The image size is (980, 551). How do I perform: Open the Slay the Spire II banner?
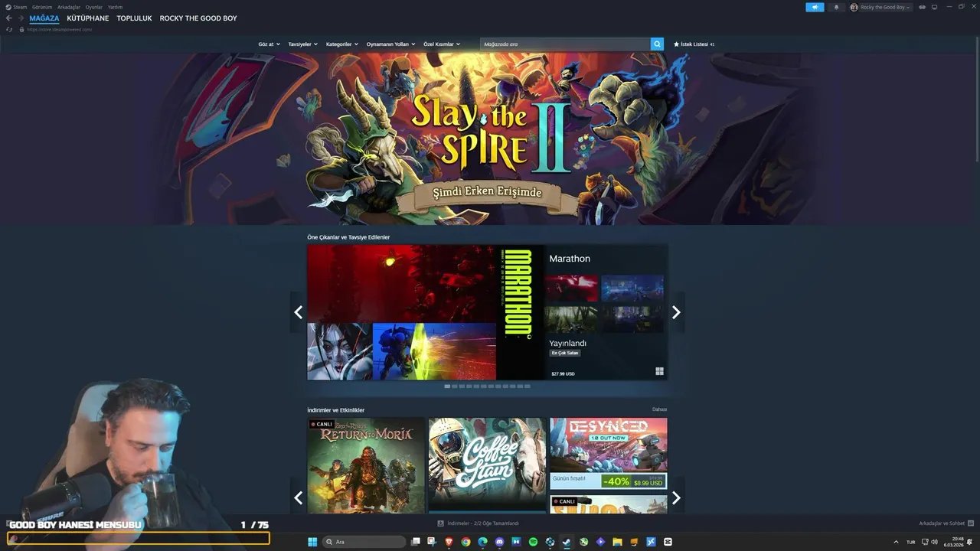490,139
